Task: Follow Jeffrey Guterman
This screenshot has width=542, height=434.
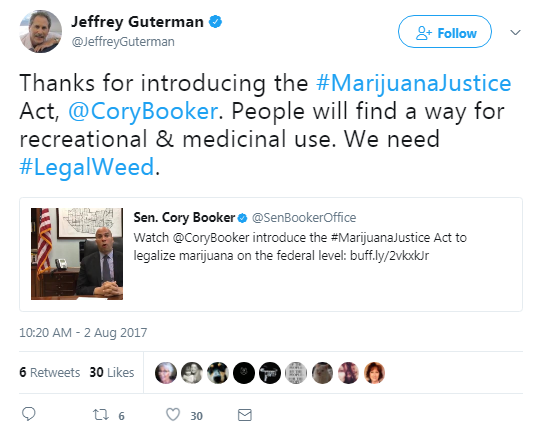Action: [x=445, y=31]
